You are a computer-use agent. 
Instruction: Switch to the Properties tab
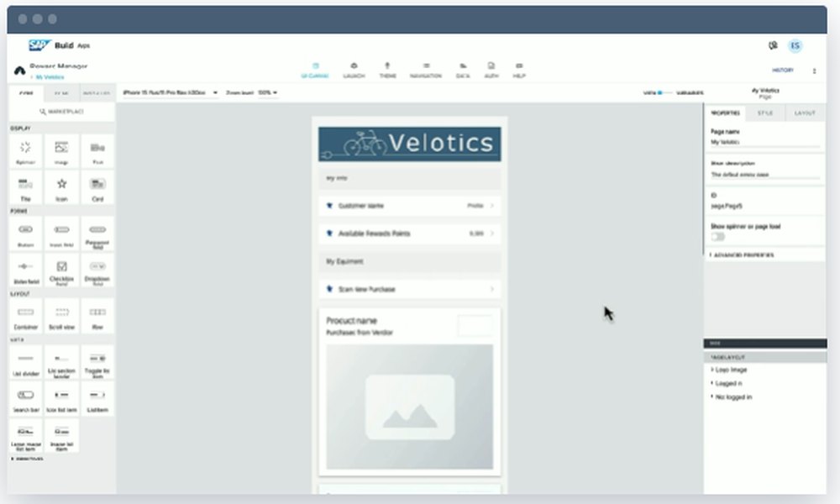pyautogui.click(x=725, y=113)
